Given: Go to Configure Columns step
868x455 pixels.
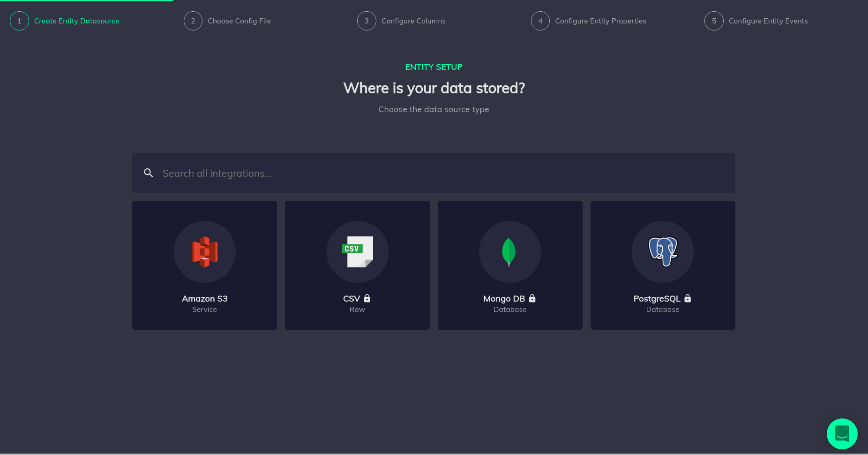Looking at the screenshot, I should coord(413,21).
